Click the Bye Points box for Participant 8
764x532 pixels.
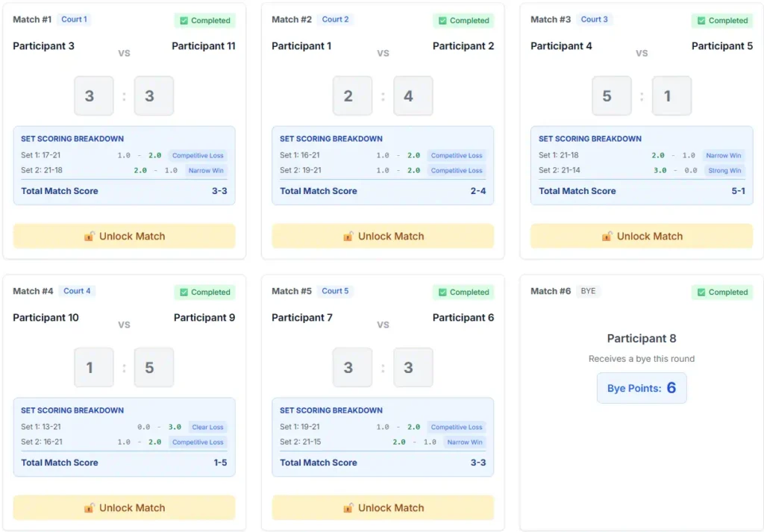[x=642, y=388]
